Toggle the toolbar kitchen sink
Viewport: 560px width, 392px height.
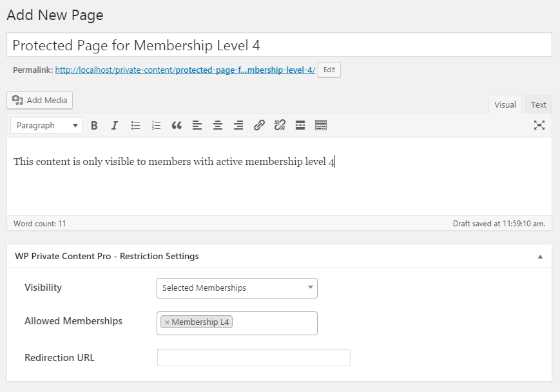pyautogui.click(x=321, y=126)
